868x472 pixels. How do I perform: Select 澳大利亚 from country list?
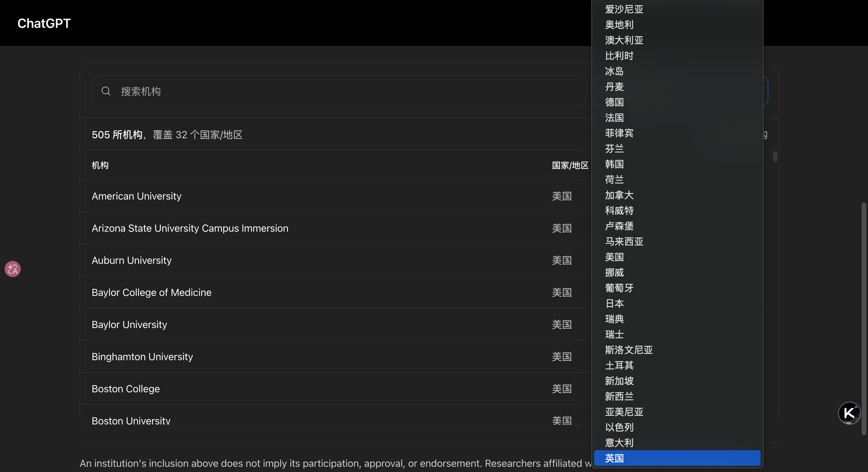[x=677, y=40]
